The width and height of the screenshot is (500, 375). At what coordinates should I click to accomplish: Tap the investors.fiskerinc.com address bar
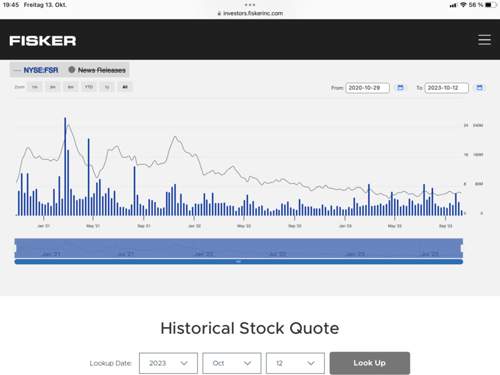pyautogui.click(x=250, y=13)
